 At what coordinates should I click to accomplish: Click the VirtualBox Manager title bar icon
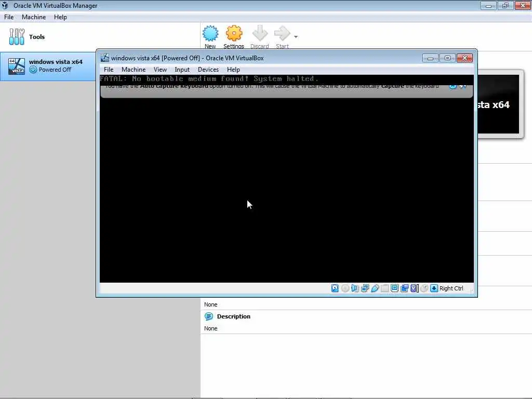(x=5, y=5)
